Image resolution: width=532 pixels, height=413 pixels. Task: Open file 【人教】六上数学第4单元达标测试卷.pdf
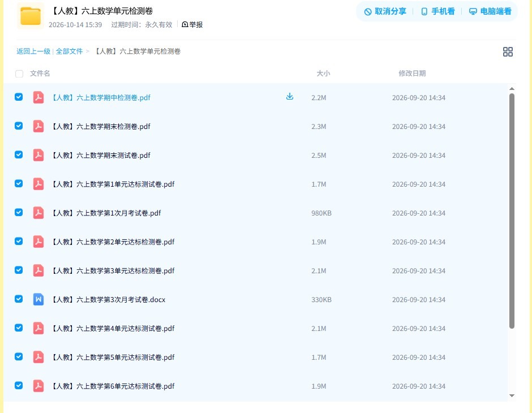point(113,328)
